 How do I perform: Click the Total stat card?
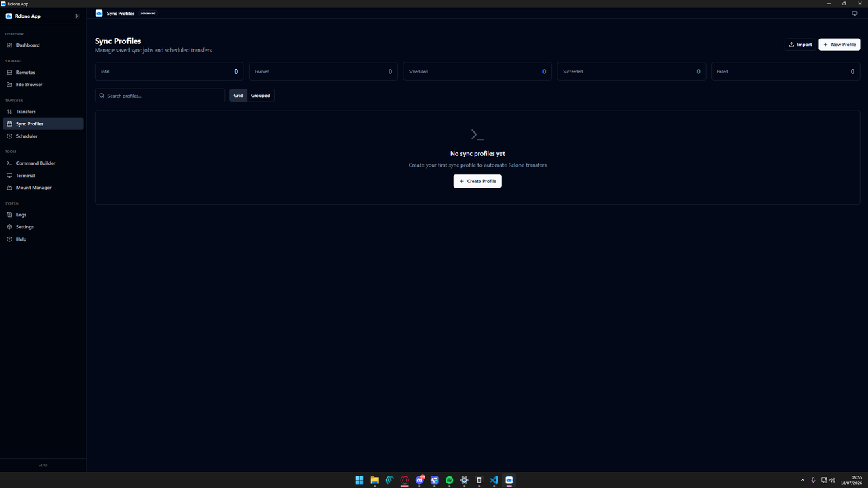169,71
